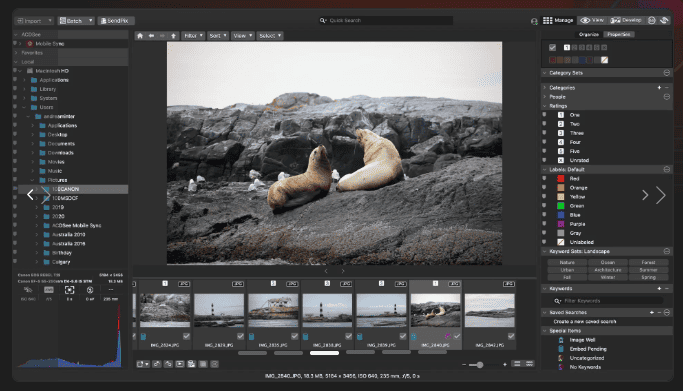Toggle the tag checkbox on IMG_2824.JPG

coord(186,336)
